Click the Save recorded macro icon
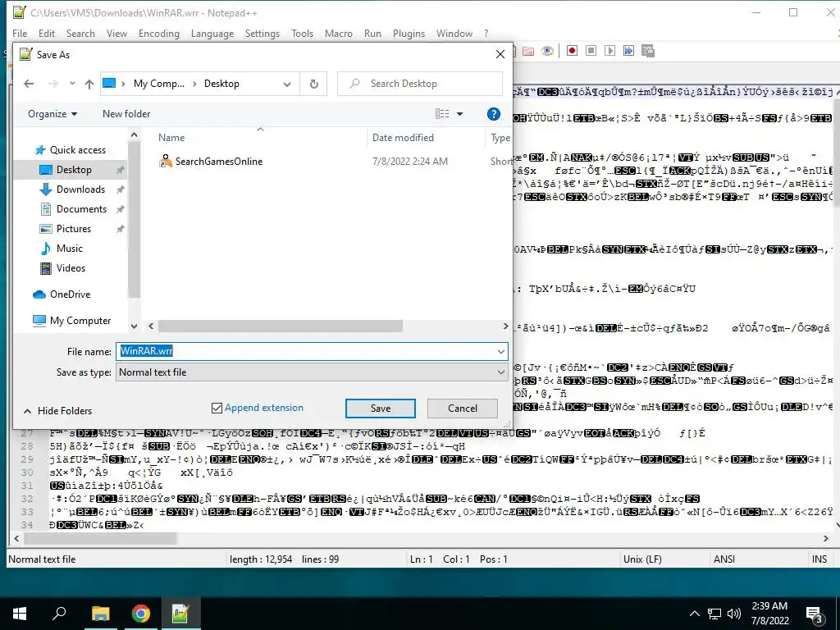 click(x=648, y=51)
